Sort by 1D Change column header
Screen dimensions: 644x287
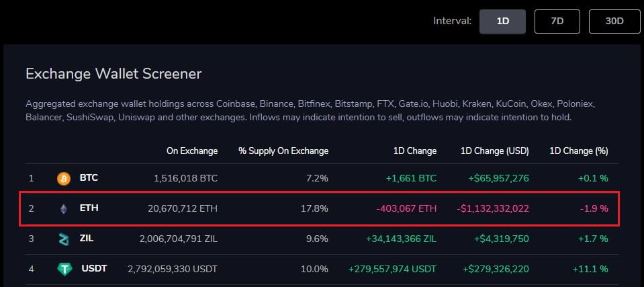[414, 151]
